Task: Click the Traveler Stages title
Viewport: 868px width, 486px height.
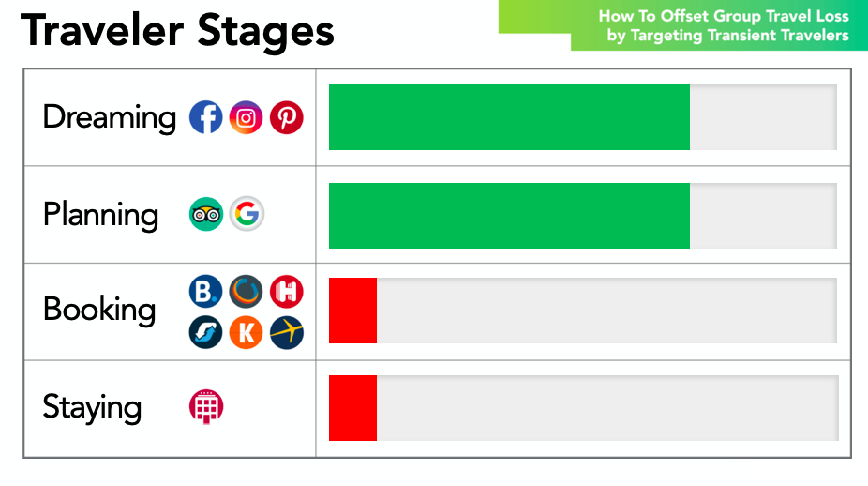Action: click(178, 32)
